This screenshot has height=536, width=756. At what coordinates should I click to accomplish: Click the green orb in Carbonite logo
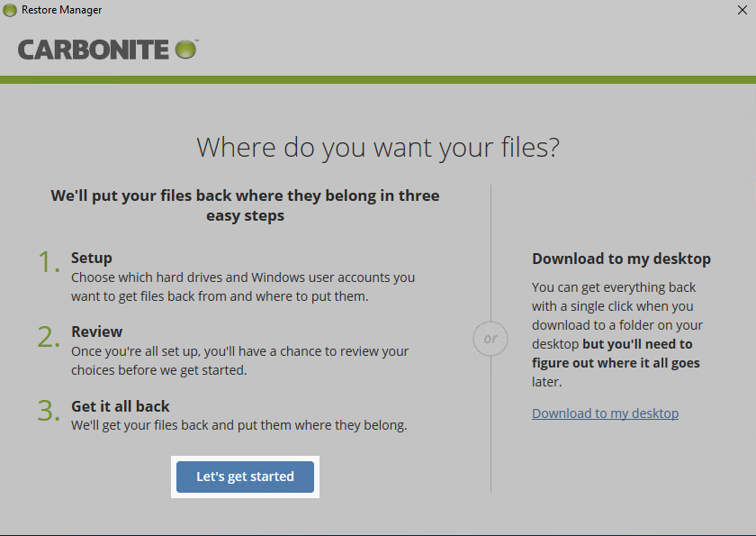point(185,49)
